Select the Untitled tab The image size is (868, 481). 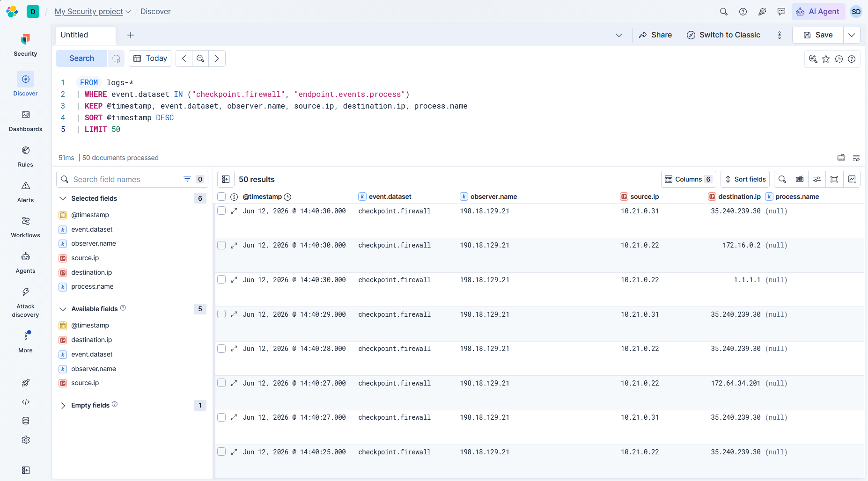click(x=86, y=35)
